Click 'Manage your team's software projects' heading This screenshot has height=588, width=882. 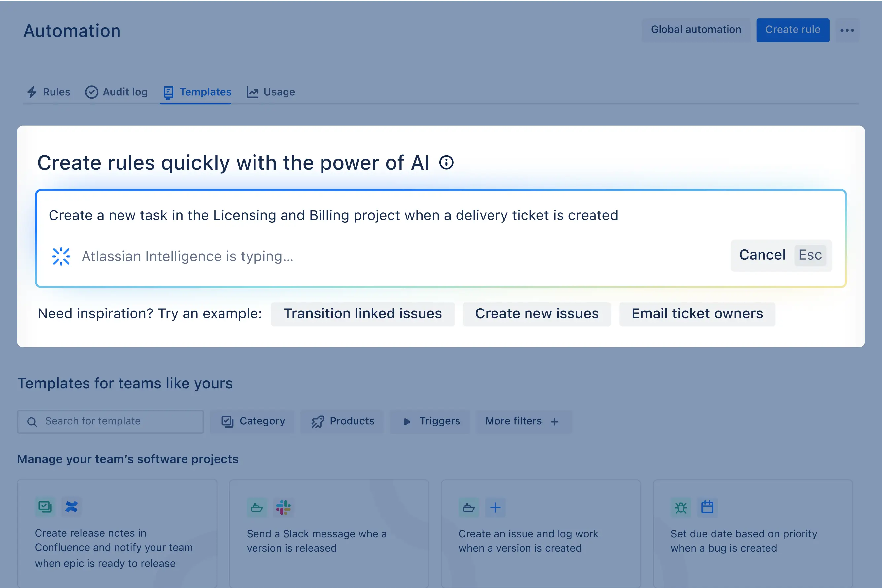(x=128, y=459)
